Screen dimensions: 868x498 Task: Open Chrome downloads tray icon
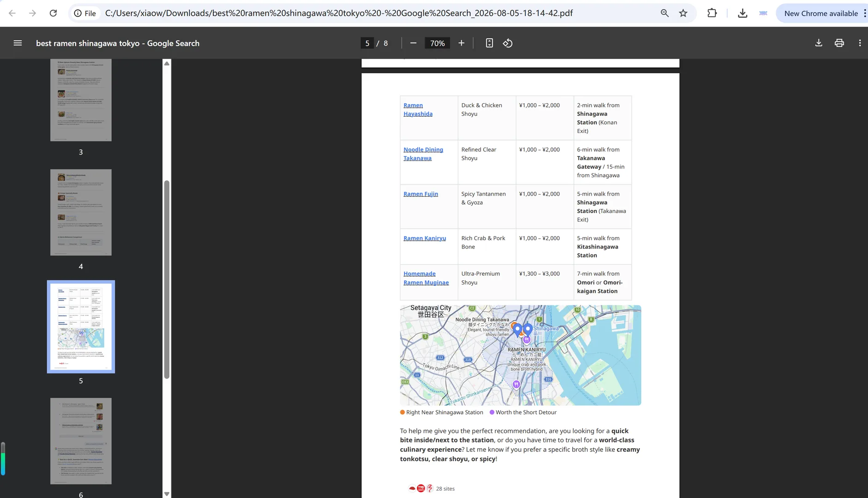click(x=742, y=13)
